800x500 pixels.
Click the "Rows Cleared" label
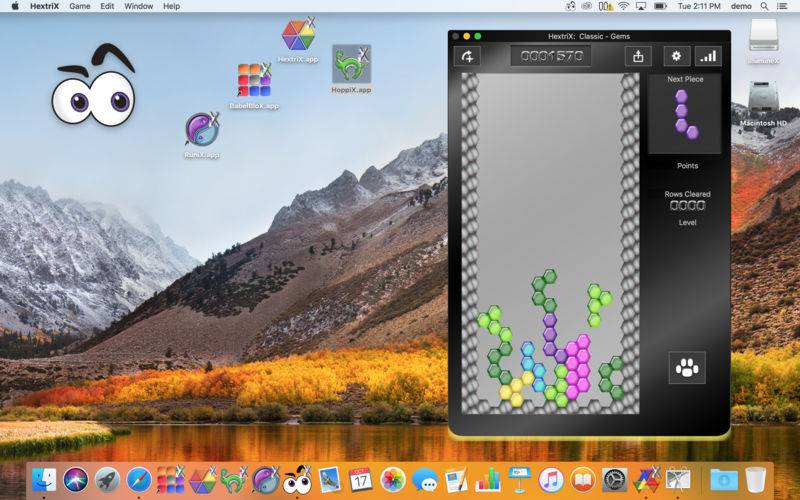coord(687,194)
